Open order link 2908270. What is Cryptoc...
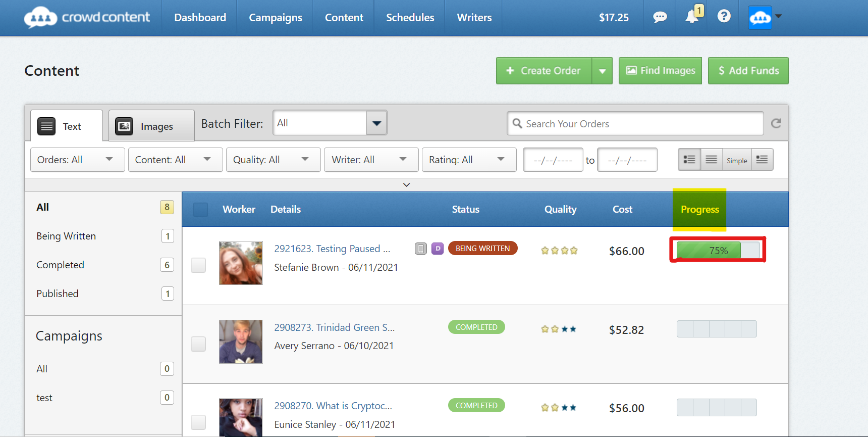Image resolution: width=868 pixels, height=437 pixels. tap(333, 406)
